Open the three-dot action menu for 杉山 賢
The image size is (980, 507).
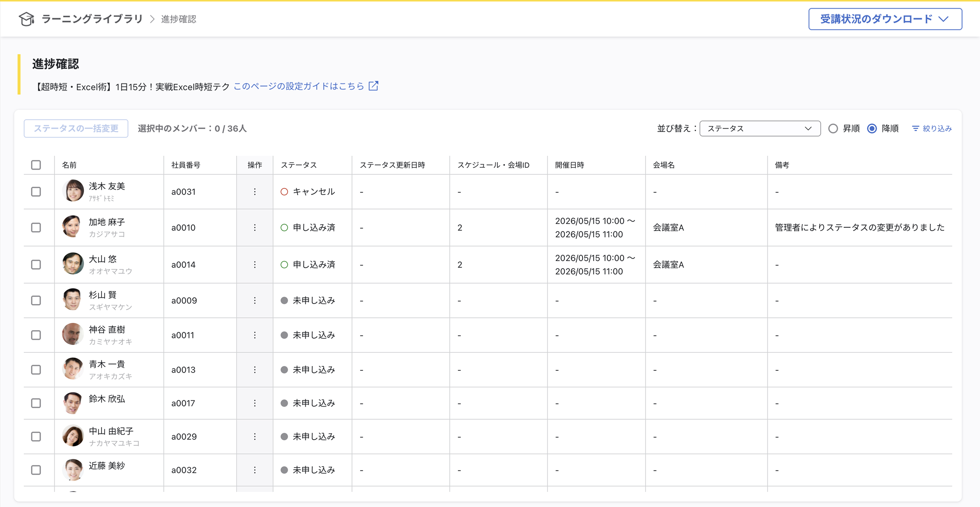254,301
